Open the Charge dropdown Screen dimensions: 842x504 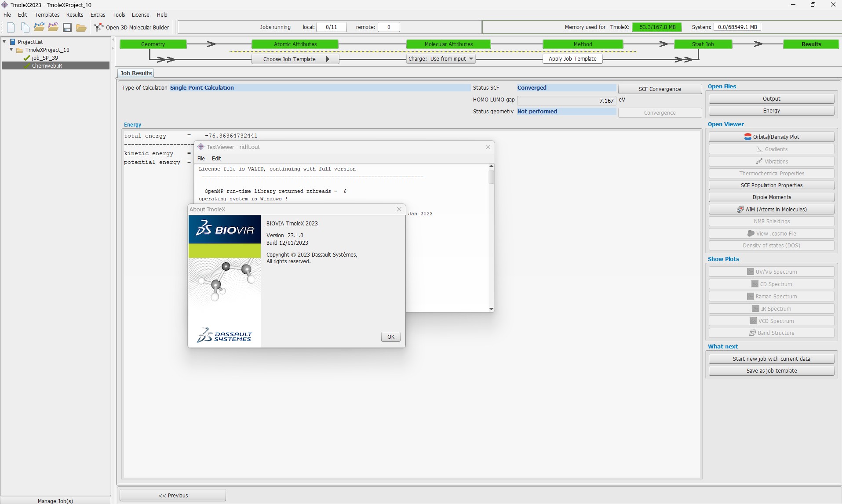coord(441,59)
